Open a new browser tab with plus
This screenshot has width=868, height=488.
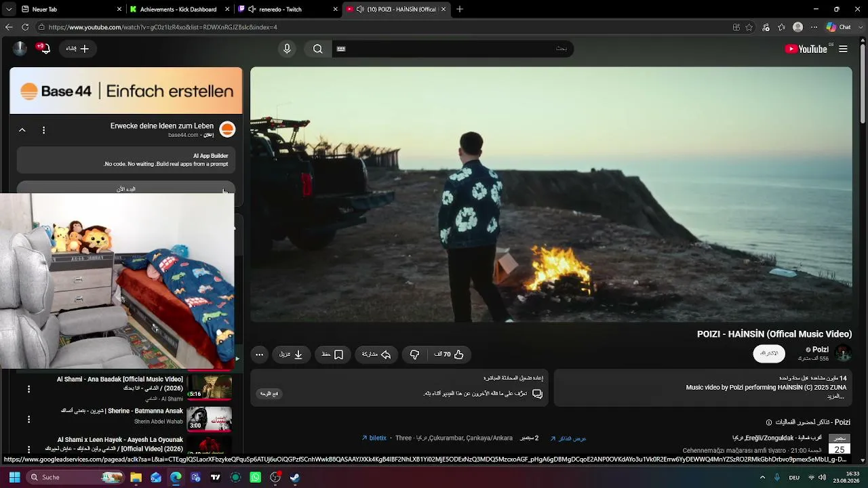pyautogui.click(x=460, y=9)
